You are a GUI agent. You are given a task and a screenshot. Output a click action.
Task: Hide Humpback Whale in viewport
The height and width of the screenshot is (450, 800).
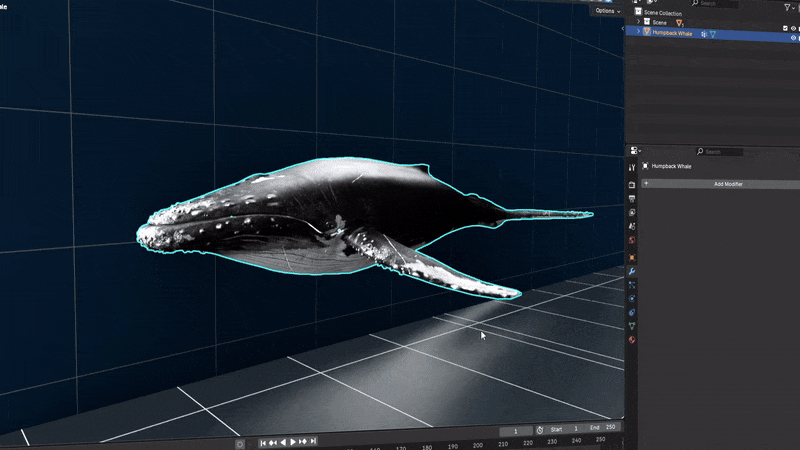coord(793,38)
